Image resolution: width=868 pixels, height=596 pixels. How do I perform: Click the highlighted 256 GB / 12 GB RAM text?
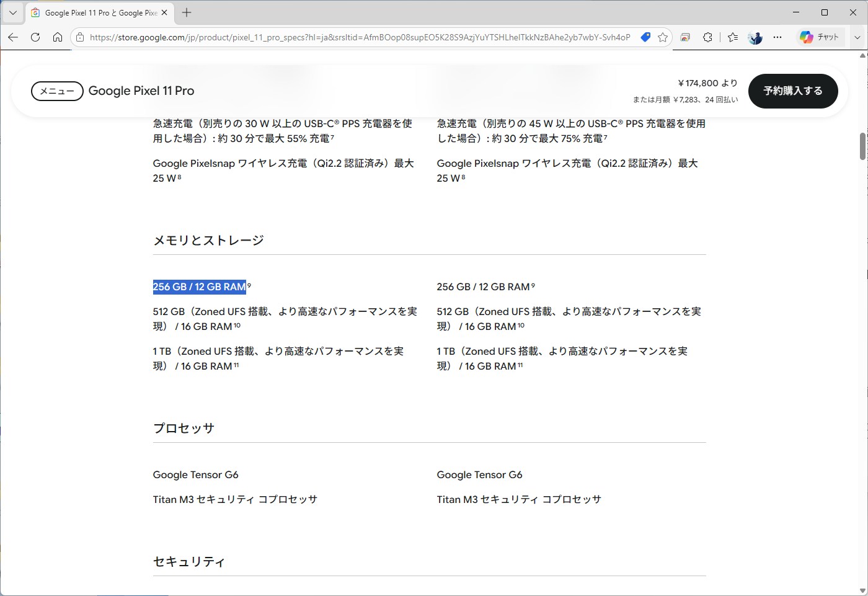pos(200,287)
